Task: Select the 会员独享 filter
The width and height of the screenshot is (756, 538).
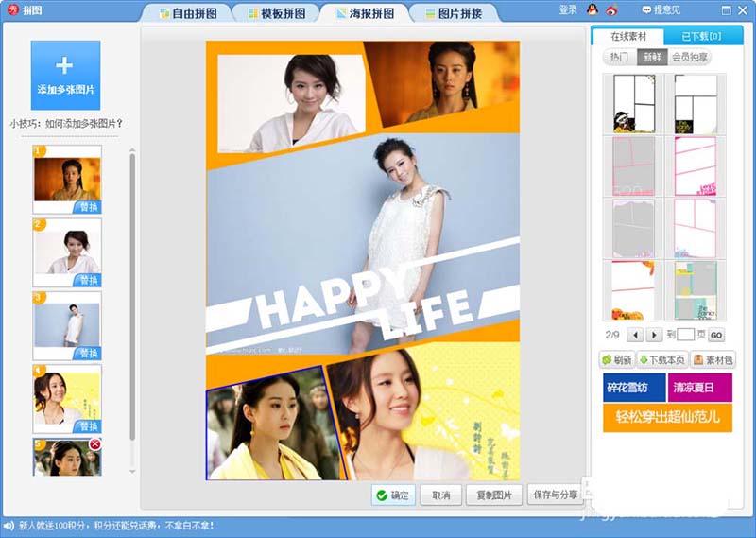Action: 690,58
